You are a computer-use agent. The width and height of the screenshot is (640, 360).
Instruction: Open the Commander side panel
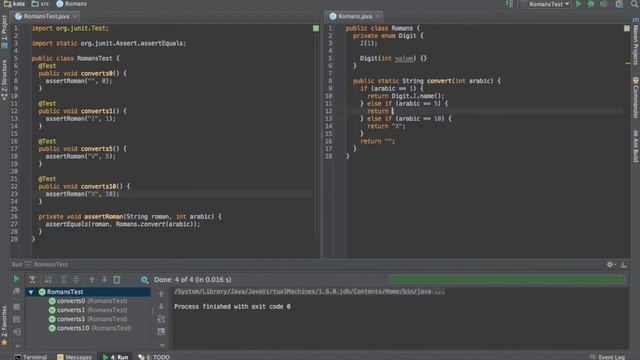point(636,98)
